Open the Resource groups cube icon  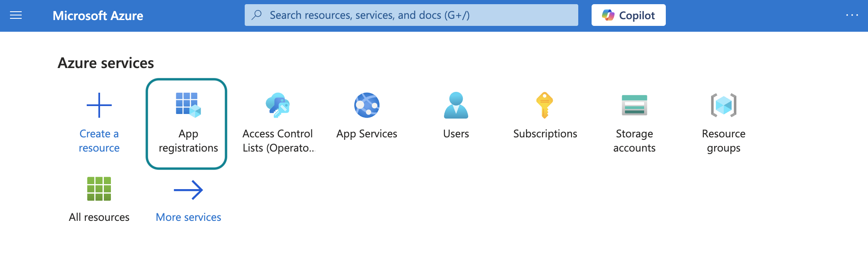pyautogui.click(x=724, y=105)
